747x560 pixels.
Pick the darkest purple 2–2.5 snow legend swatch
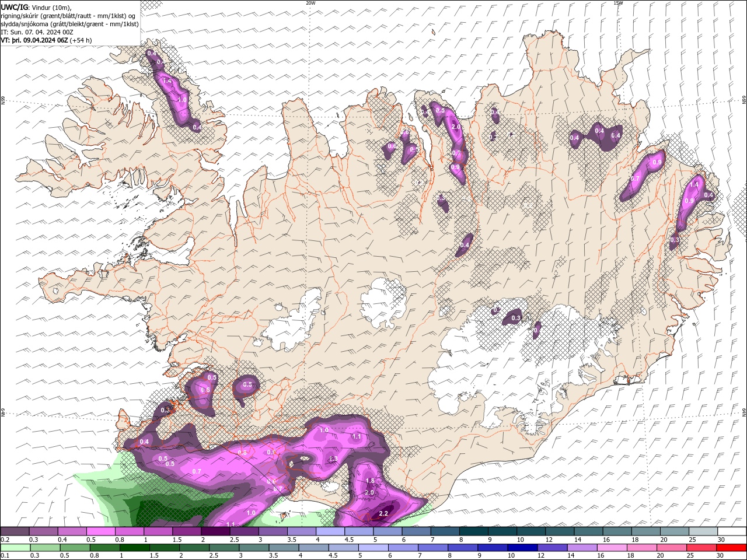point(215,531)
